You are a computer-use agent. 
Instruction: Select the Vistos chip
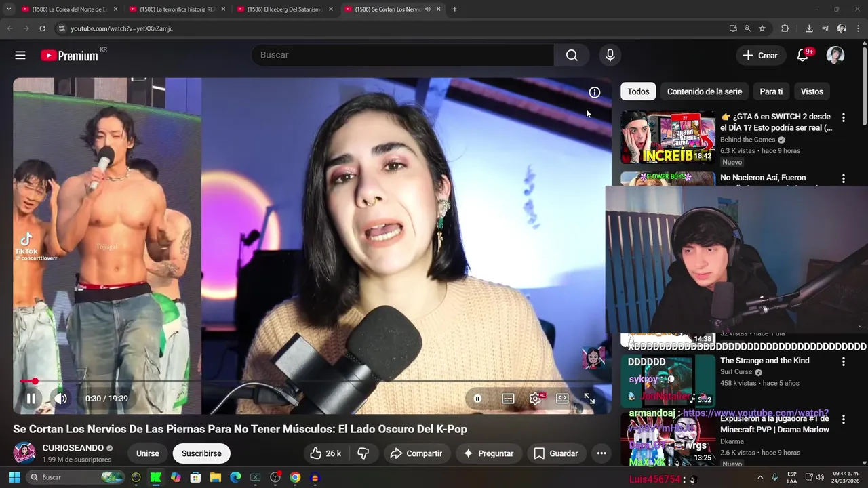(x=812, y=91)
